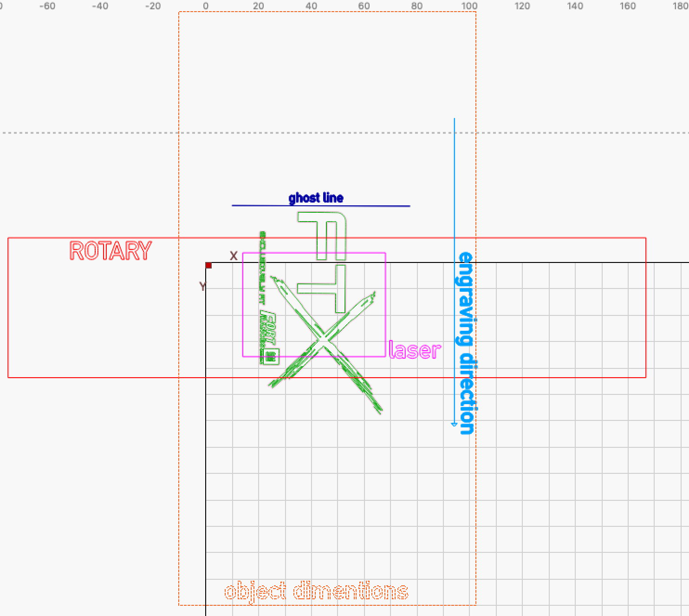Click the red origin square marker

pos(208,265)
